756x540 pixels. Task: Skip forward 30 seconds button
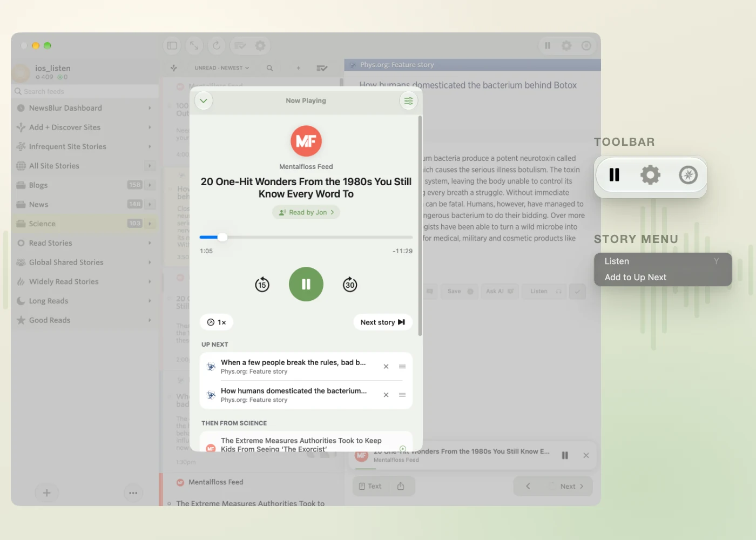[x=350, y=285]
